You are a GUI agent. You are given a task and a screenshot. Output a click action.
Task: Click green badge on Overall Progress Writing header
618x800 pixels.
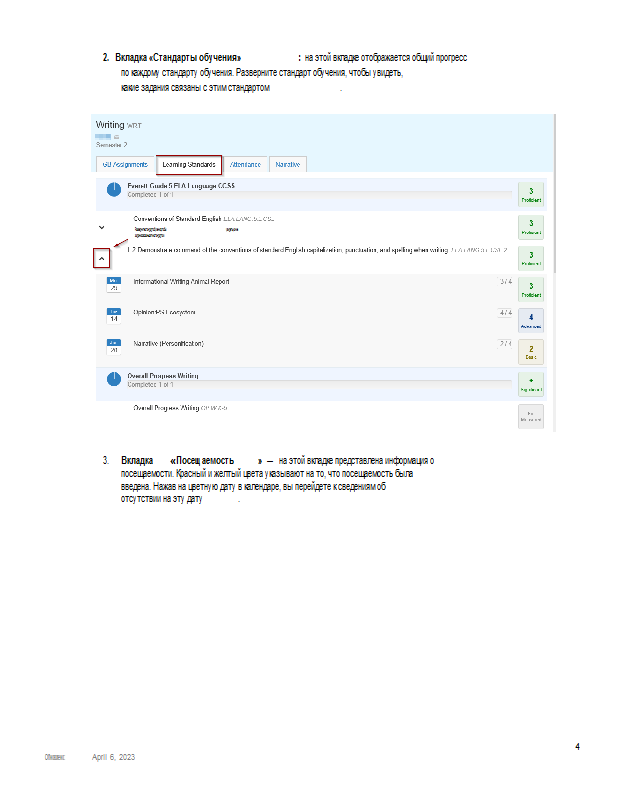tap(531, 384)
